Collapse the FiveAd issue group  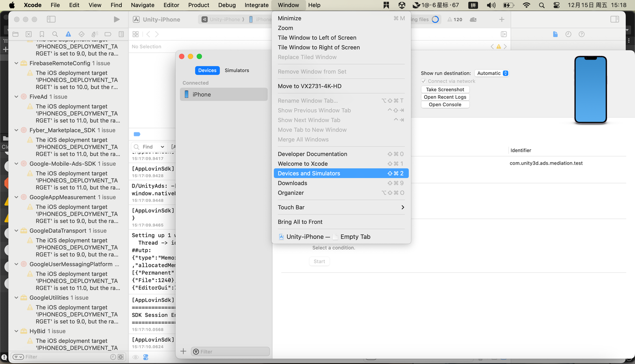click(x=16, y=97)
